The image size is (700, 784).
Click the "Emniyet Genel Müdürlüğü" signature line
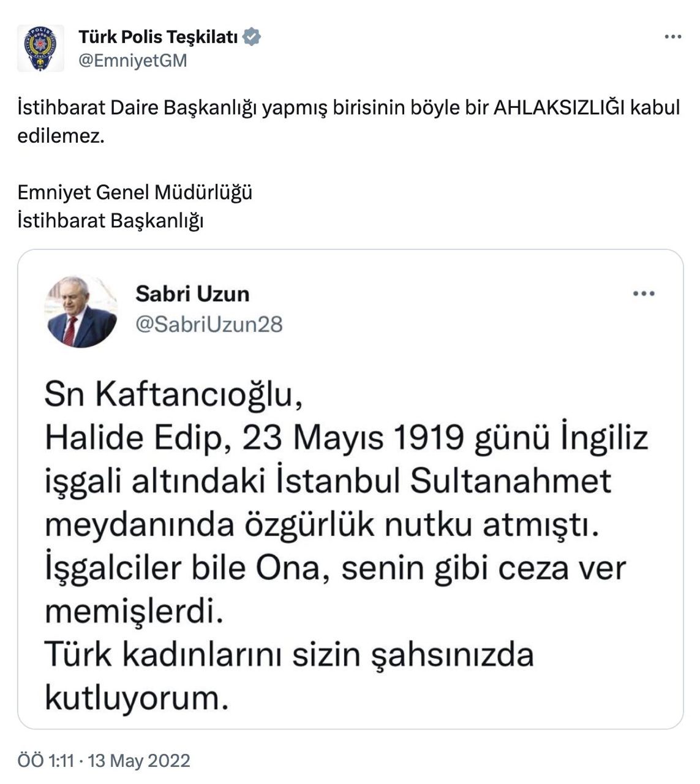click(x=135, y=192)
